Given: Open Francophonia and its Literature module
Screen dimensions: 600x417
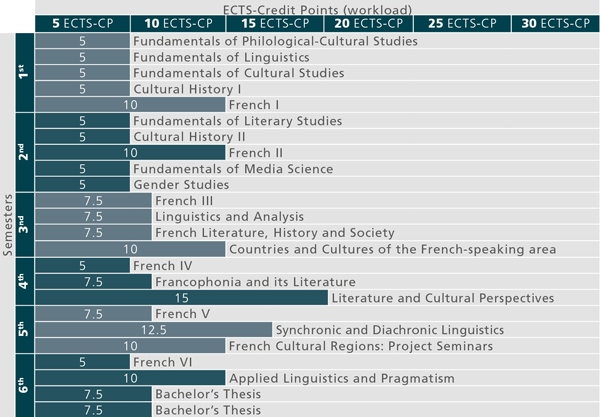Looking at the screenshot, I should (255, 282).
